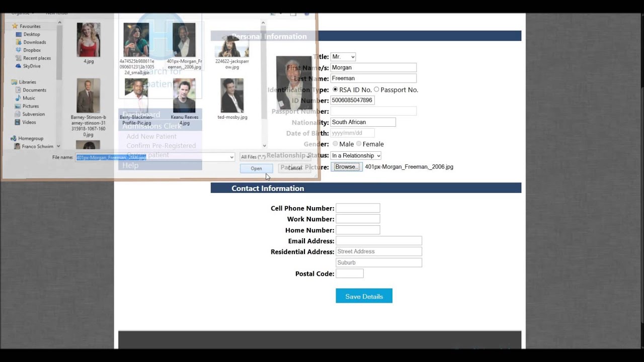Focus the Suburb address field
Viewport: 644px width, 362px height.
coord(379,262)
